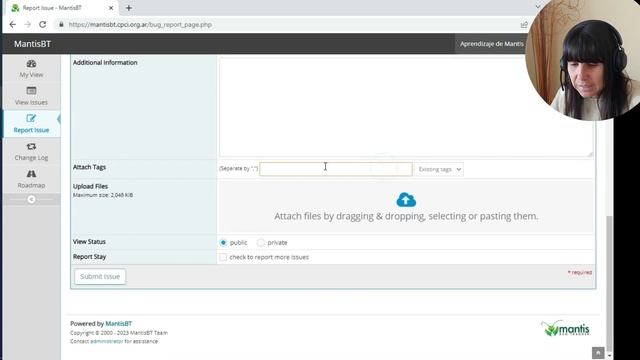Click the scrollbar down arrow
The height and width of the screenshot is (360, 640).
[x=609, y=356]
